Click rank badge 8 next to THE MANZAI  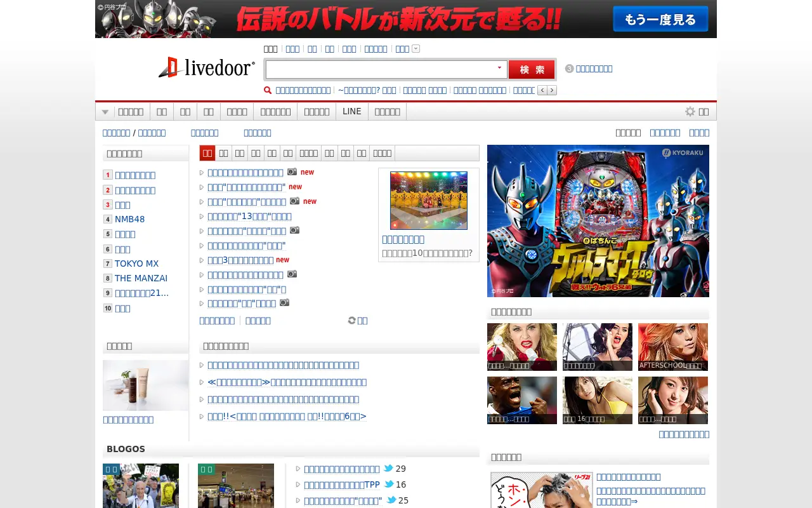coord(108,279)
